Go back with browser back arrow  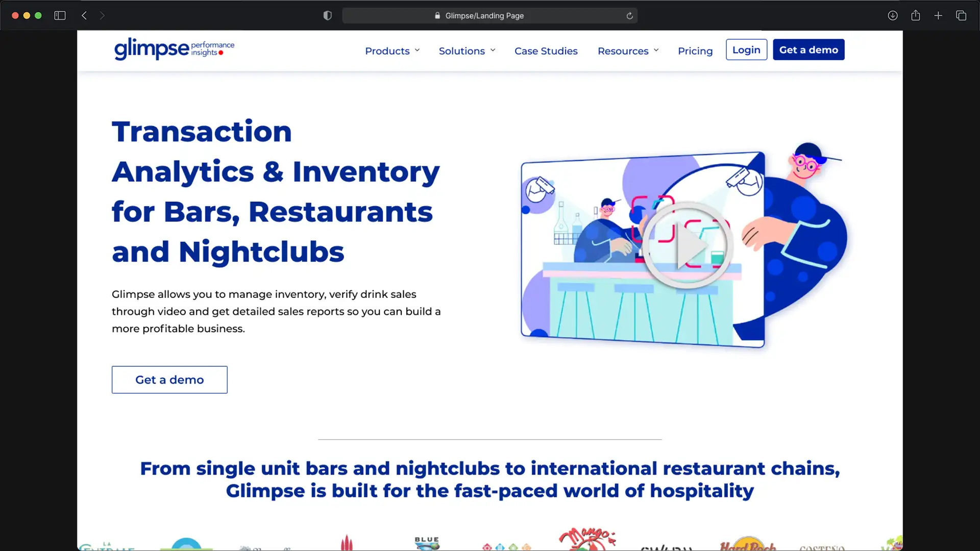(84, 16)
